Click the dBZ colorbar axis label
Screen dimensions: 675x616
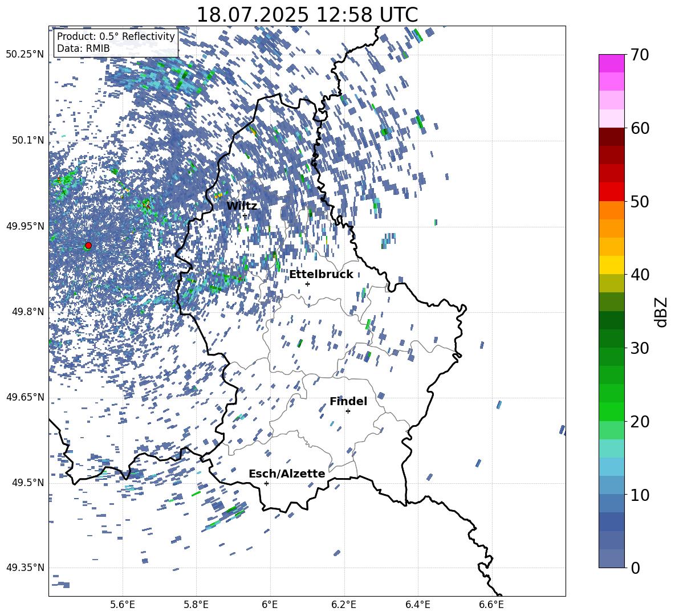tap(662, 312)
